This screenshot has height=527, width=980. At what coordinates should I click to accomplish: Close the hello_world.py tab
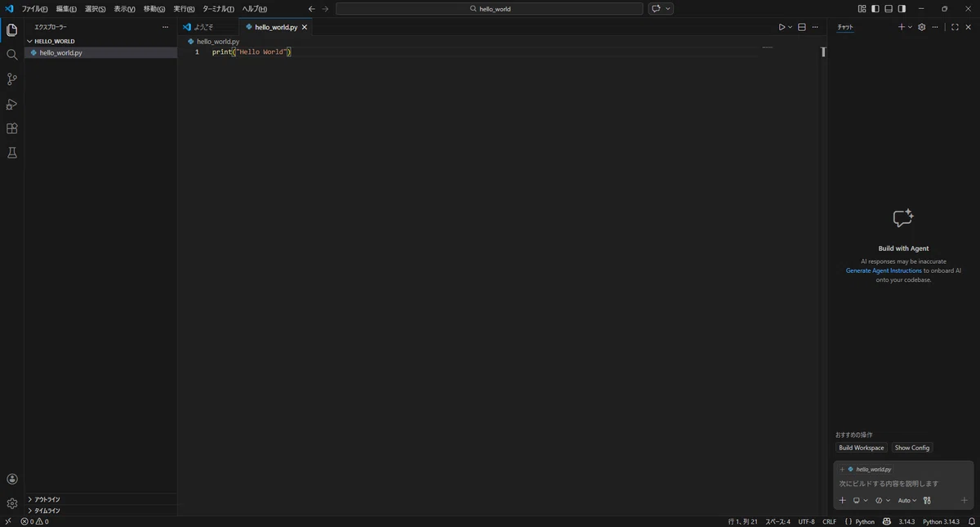(x=305, y=27)
